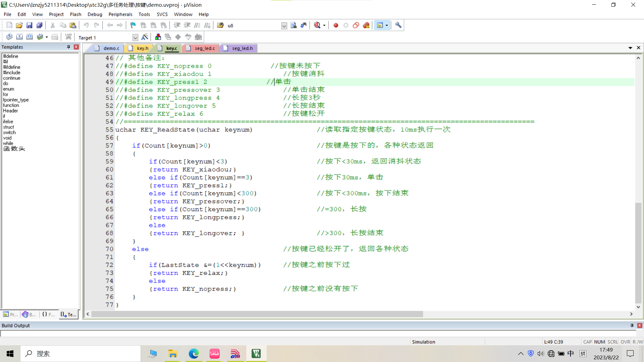The width and height of the screenshot is (644, 362).
Task: Open the Project menu
Action: pyautogui.click(x=56, y=14)
